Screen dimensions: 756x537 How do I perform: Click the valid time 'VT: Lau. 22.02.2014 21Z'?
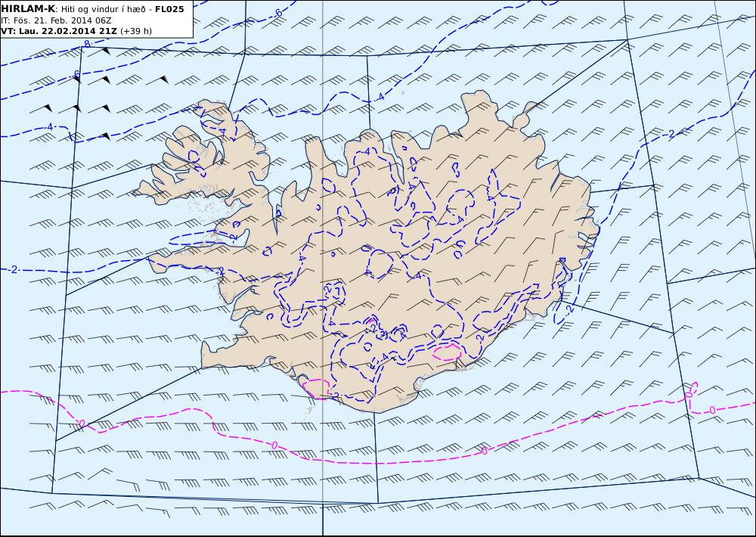(59, 31)
